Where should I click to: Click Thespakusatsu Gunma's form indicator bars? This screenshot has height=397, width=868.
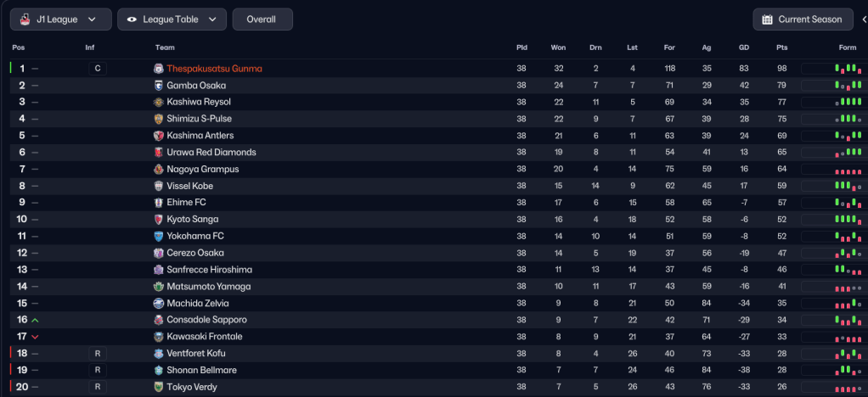(848, 69)
